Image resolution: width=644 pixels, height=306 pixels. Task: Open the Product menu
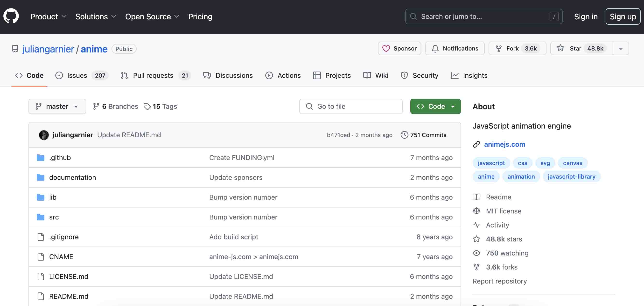(48, 16)
